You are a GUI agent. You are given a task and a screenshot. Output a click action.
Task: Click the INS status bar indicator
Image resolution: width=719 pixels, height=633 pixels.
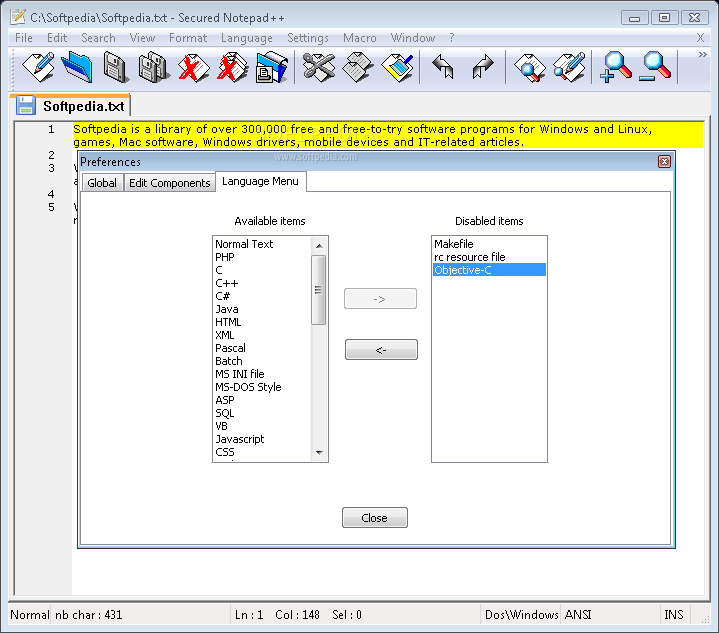[x=674, y=614]
